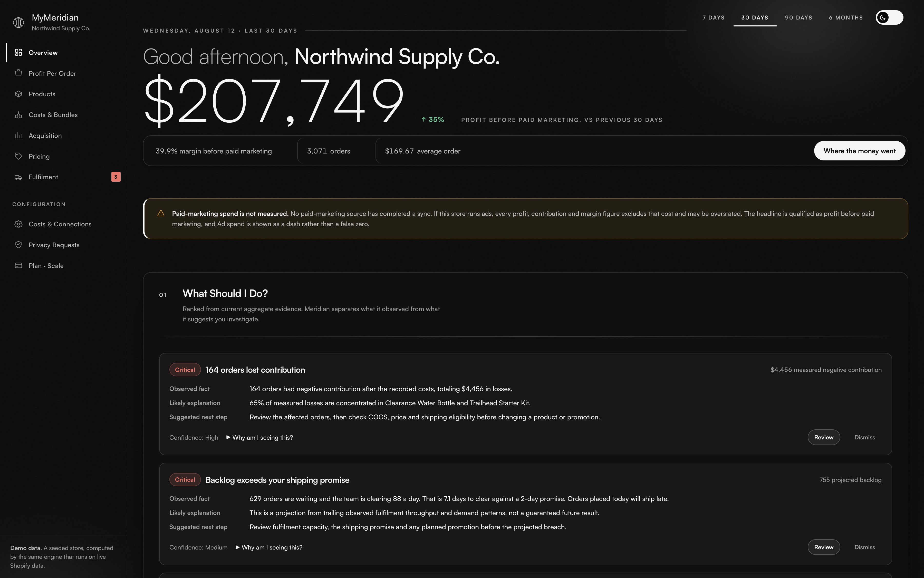Click the Products box icon
924x578 pixels.
click(x=18, y=94)
